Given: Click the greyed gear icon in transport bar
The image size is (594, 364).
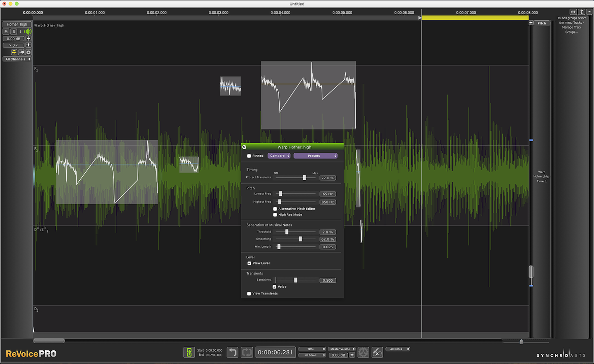Looking at the screenshot, I should (x=364, y=352).
